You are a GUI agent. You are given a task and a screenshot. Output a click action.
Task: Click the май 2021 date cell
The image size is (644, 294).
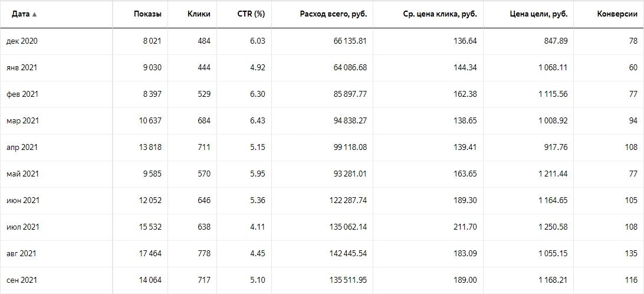22,174
